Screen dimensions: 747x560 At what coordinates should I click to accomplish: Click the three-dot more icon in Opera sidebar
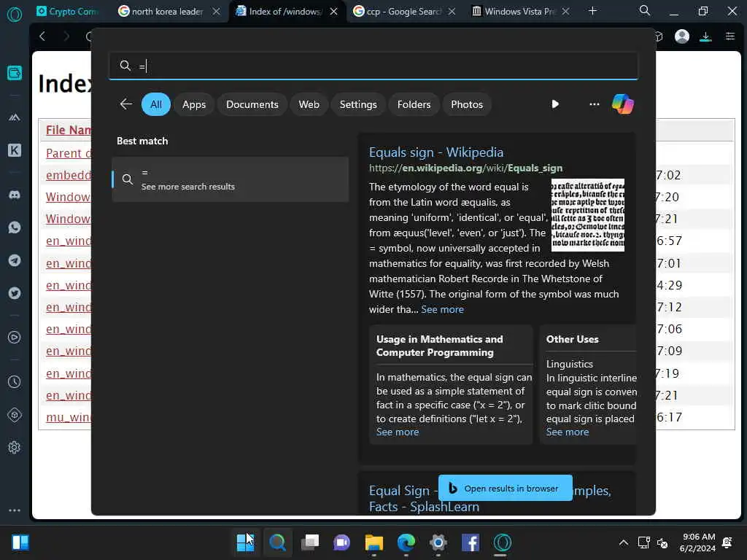point(15,510)
